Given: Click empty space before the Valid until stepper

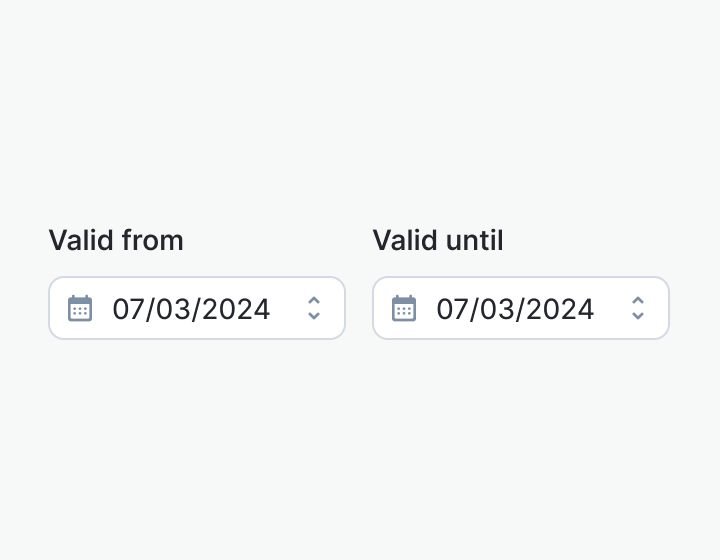Looking at the screenshot, I should [x=610, y=308].
